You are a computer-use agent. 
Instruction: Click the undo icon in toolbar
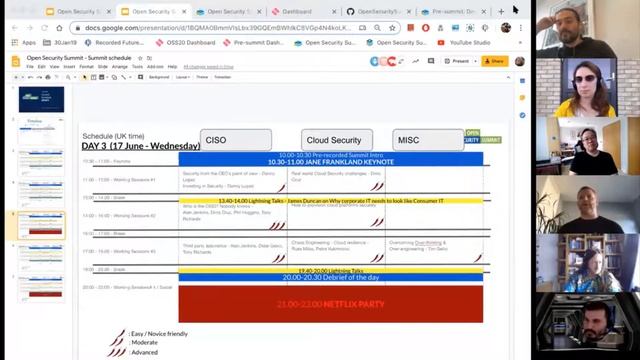(x=31, y=77)
